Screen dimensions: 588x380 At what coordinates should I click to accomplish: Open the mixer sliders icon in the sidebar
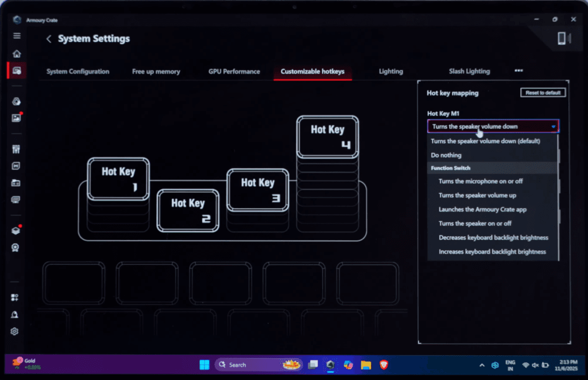16,149
